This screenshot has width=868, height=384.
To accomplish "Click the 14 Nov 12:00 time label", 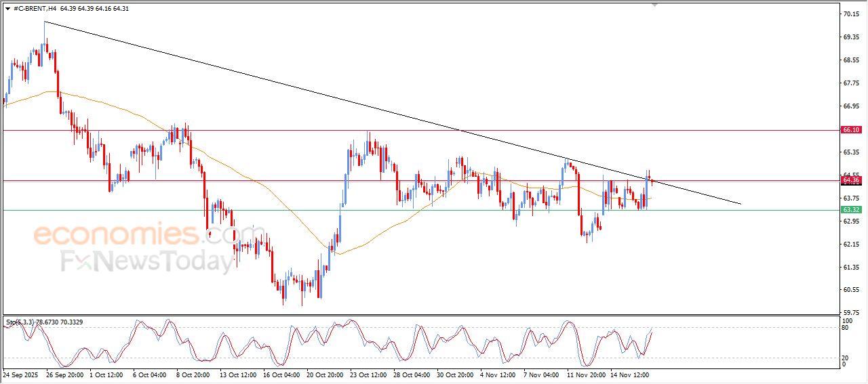I will pos(629,374).
